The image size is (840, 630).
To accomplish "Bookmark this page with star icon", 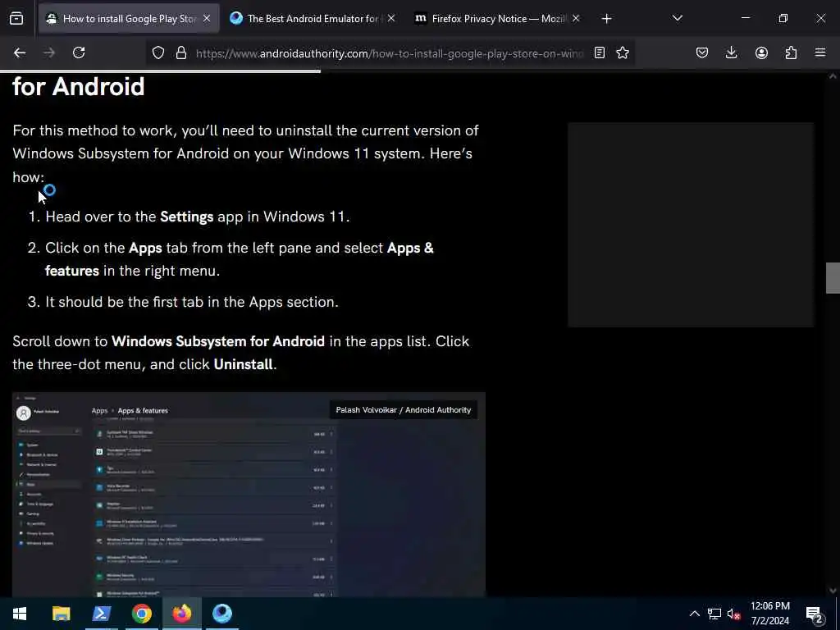I will pyautogui.click(x=623, y=53).
